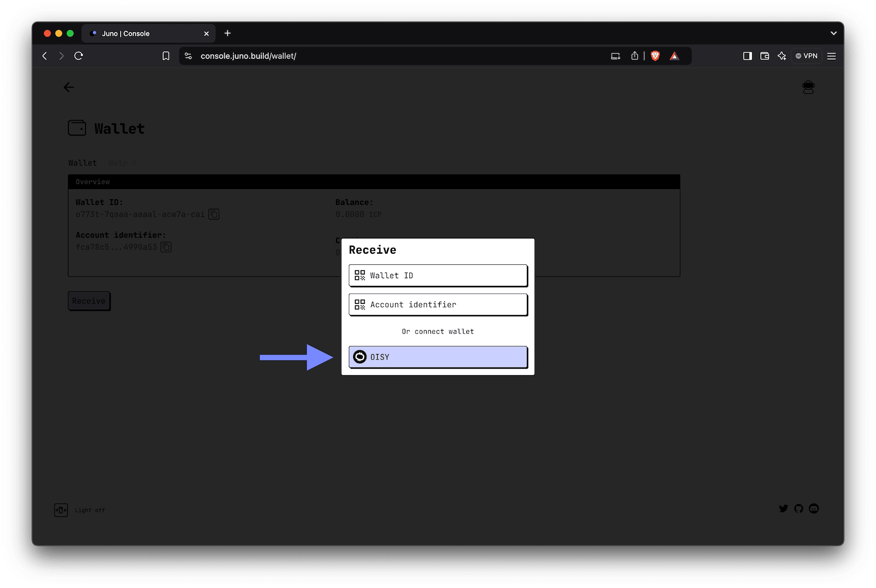Open the Discord icon in the footer

coord(814,508)
